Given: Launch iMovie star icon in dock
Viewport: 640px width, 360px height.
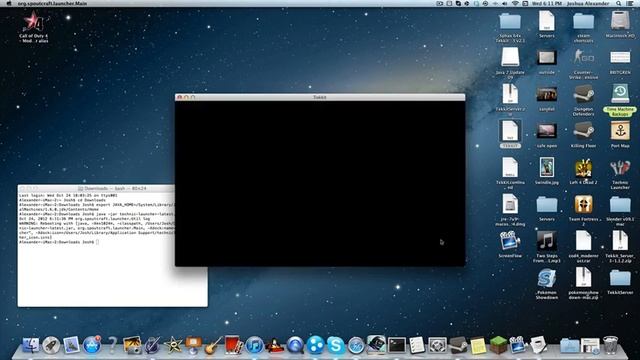Looking at the screenshot, I should click(x=173, y=345).
